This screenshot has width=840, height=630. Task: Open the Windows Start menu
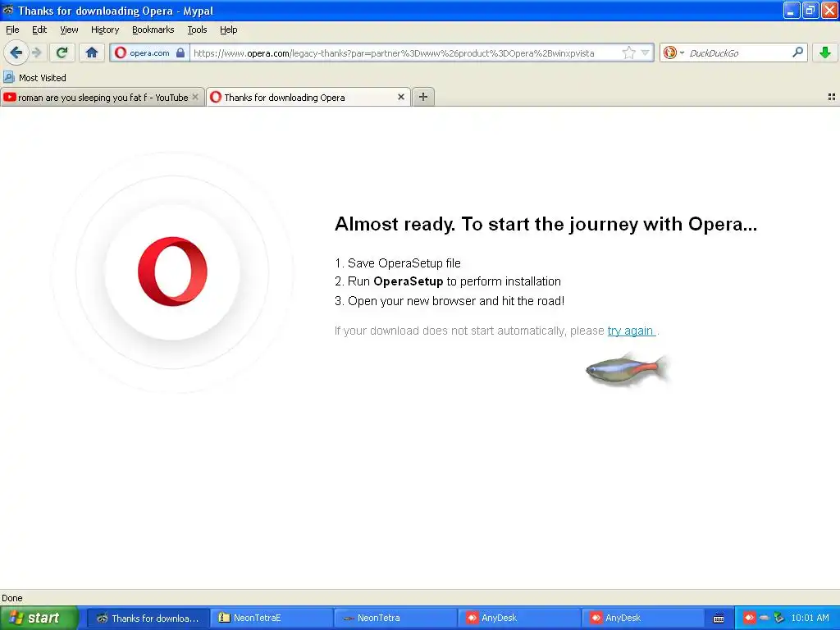(39, 618)
